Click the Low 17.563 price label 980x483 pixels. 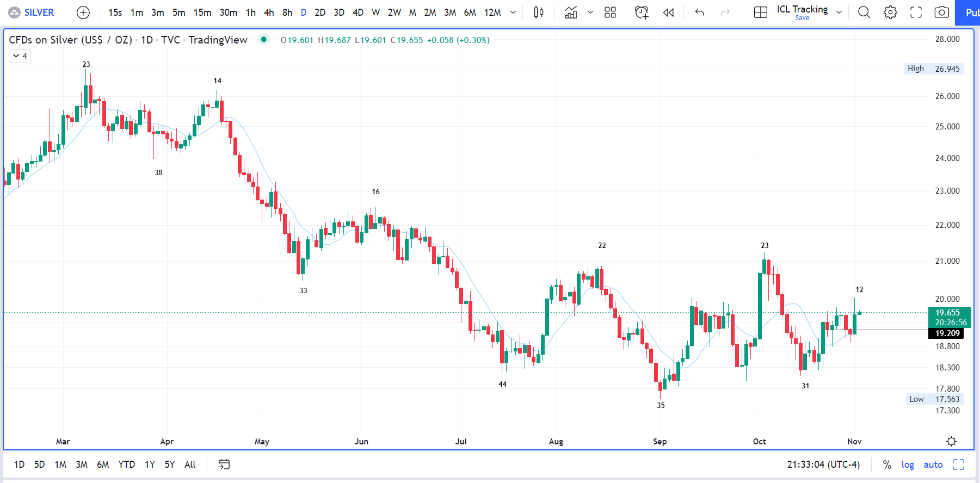(x=935, y=399)
